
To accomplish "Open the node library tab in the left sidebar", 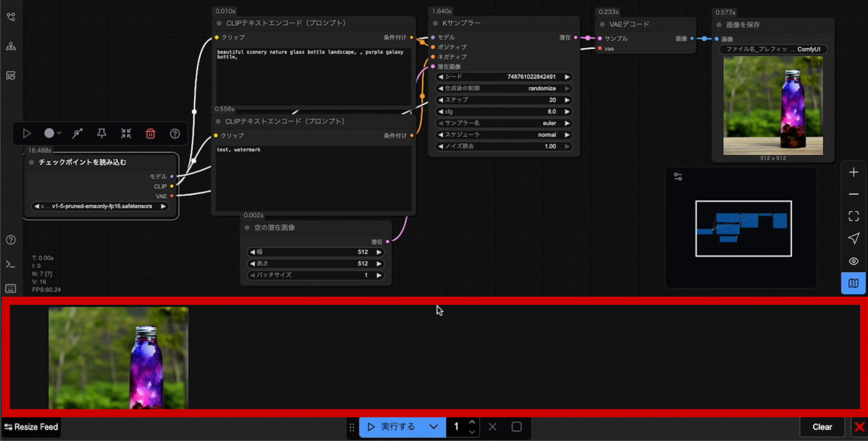I will pos(10,46).
